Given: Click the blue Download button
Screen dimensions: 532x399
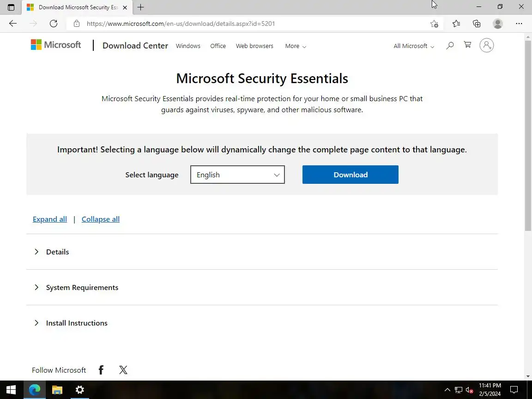Looking at the screenshot, I should tap(350, 175).
